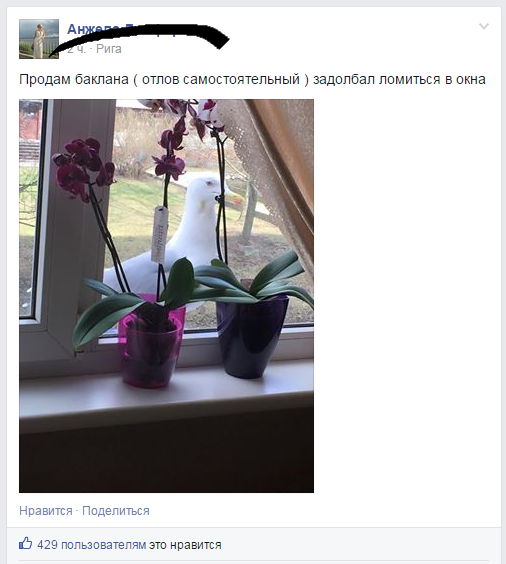The width and height of the screenshot is (506, 564).
Task: Click Поделиться to share the post
Action: [116, 511]
